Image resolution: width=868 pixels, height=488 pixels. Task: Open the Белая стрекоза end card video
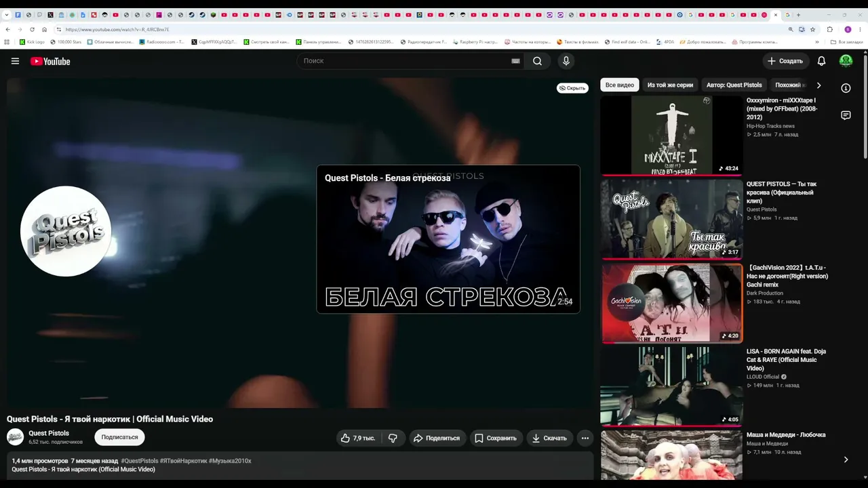(448, 239)
